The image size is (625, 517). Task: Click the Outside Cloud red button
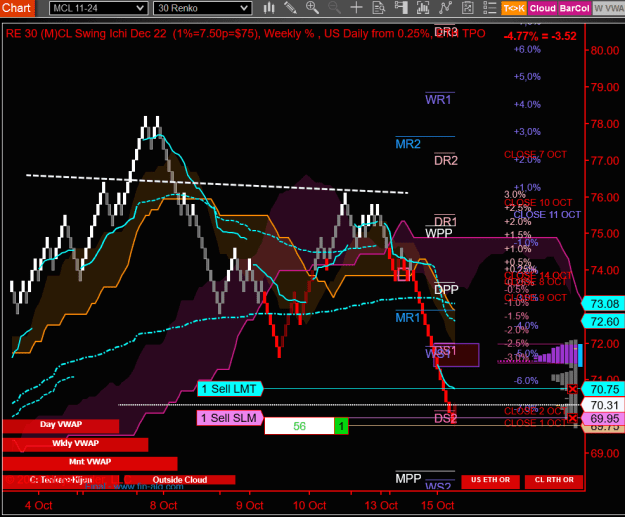click(x=180, y=480)
